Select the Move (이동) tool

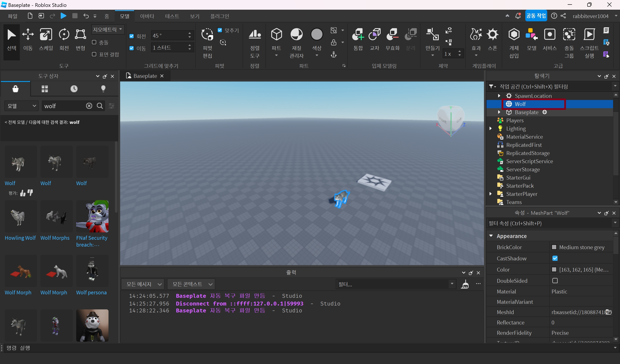point(28,35)
